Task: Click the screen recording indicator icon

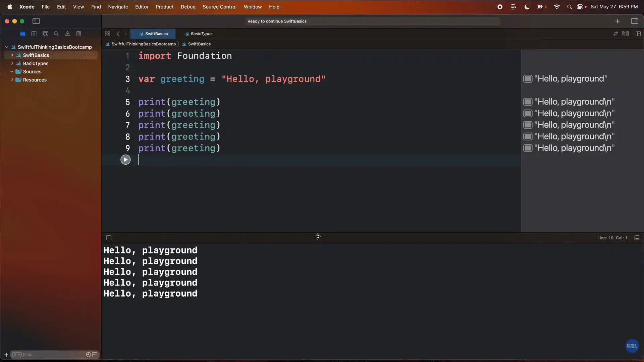Action: (x=500, y=7)
